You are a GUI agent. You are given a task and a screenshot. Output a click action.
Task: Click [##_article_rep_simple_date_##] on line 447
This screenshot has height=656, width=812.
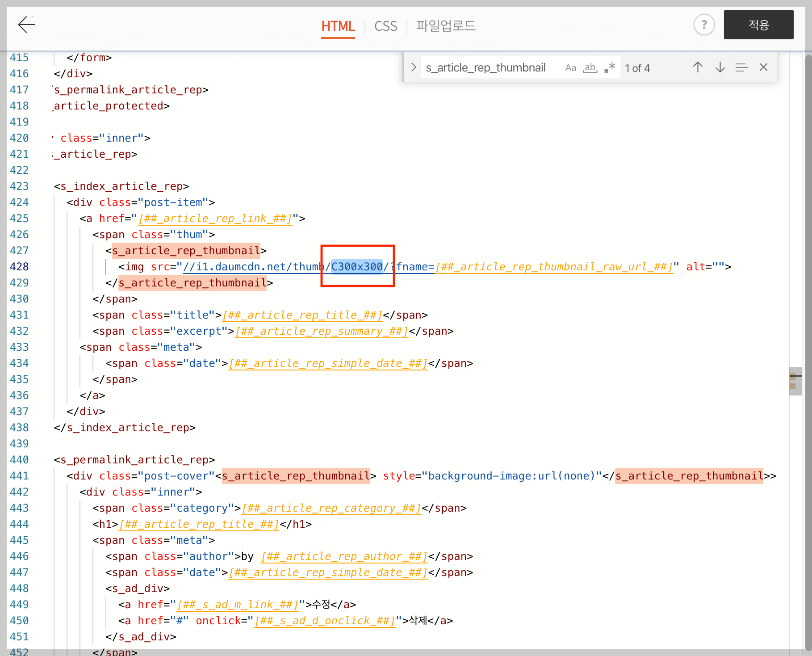328,572
